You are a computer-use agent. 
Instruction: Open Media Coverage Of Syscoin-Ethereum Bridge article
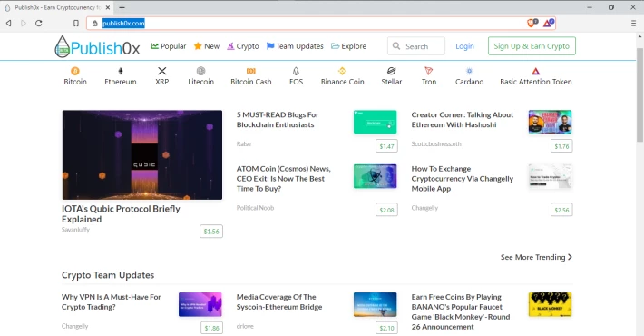coord(279,301)
